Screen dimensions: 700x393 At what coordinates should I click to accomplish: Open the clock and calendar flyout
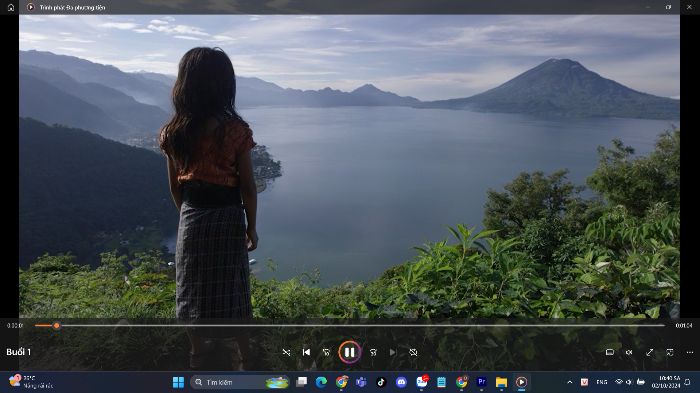click(x=666, y=382)
